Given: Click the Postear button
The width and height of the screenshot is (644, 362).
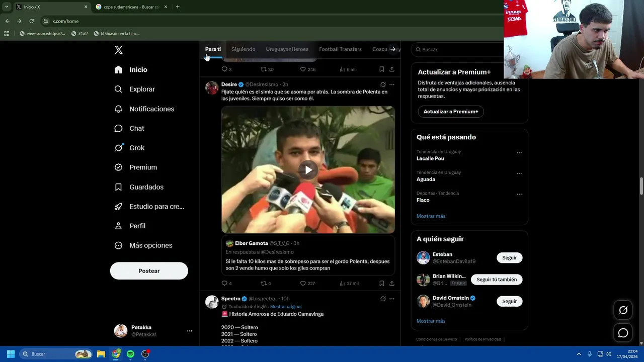Looking at the screenshot, I should click(x=149, y=271).
